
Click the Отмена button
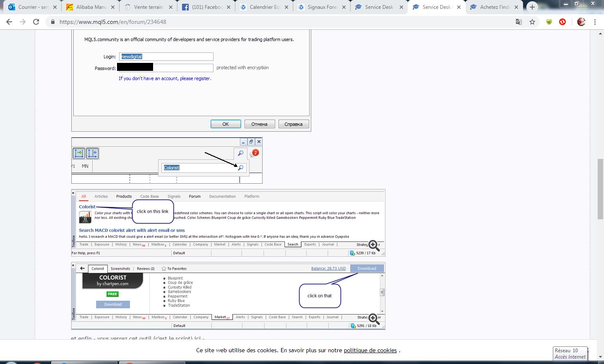coord(259,124)
